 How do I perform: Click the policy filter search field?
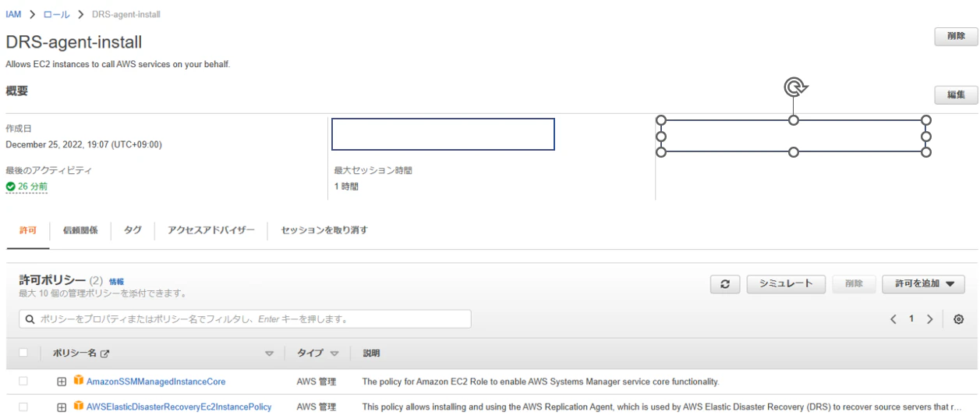click(246, 319)
